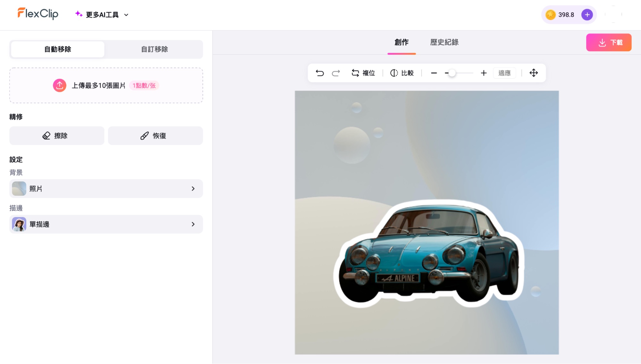Image resolution: width=641 pixels, height=364 pixels.
Task: Click 上傳最多10張圖片 upload area
Action: point(106,86)
